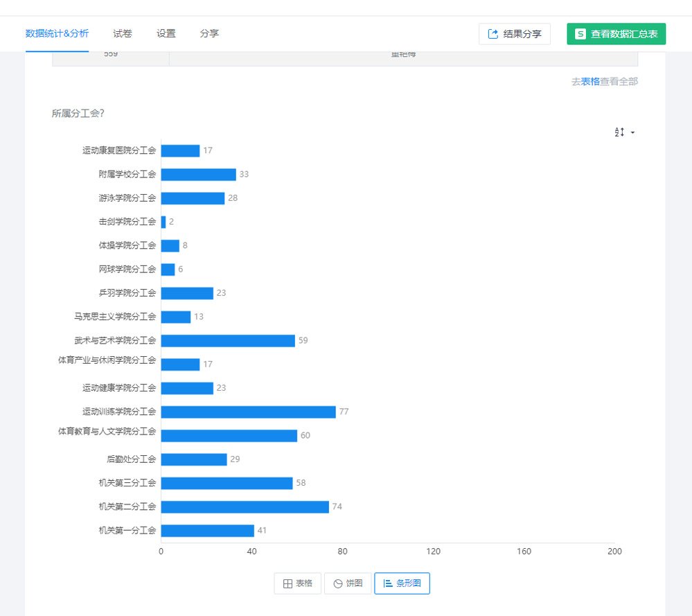
Task: Click the 体操学院分工会 bar showing 8
Action: (170, 246)
